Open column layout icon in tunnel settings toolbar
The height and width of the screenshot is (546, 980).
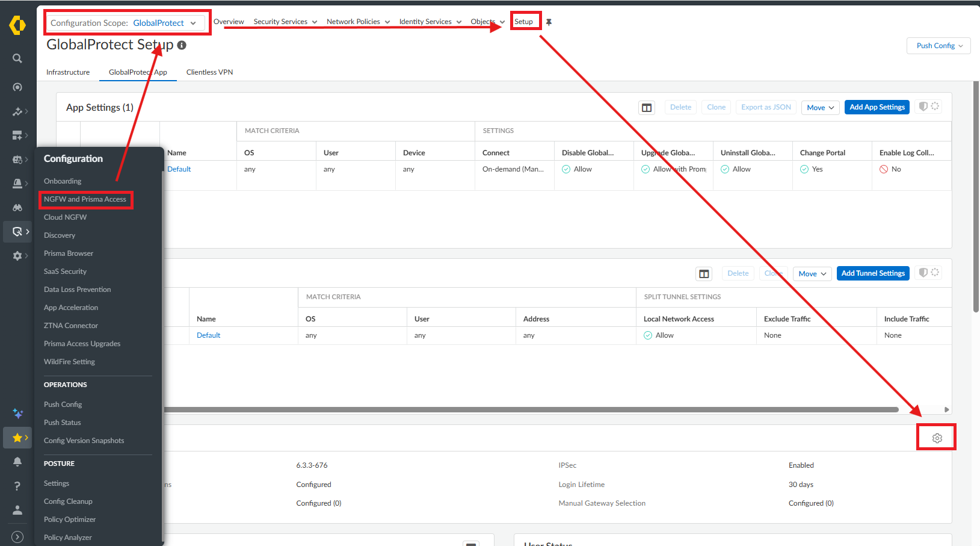point(704,274)
